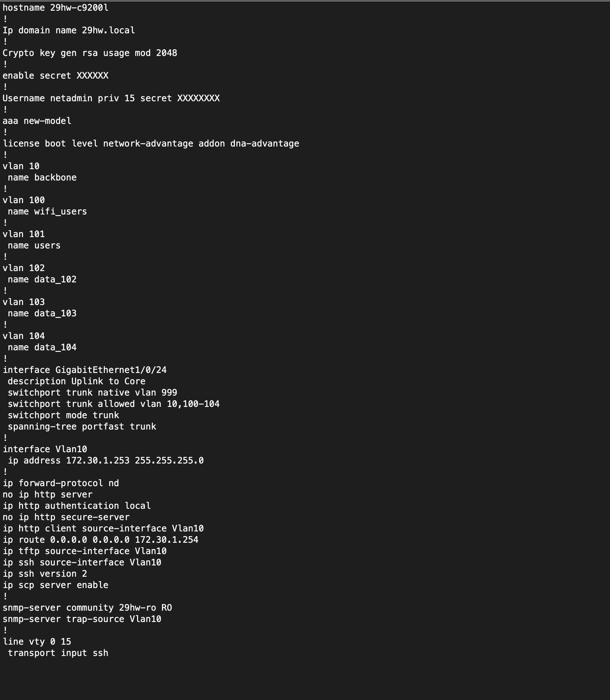
Task: Place cursor on transport input ssh line
Action: [x=58, y=653]
